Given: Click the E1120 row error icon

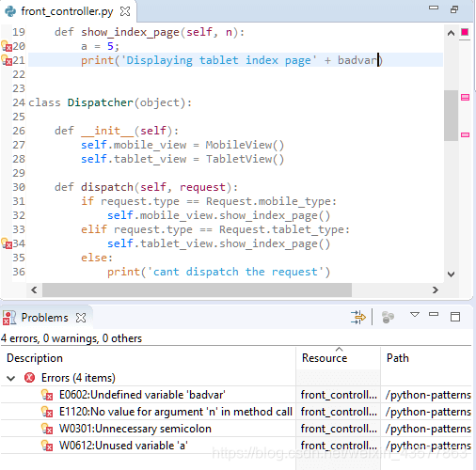Looking at the screenshot, I should 47,412.
